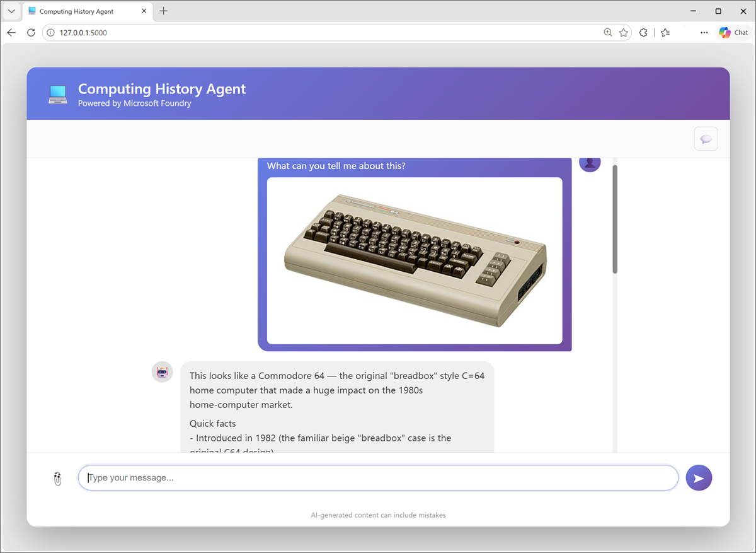Click the paperclip attach file icon

pos(57,479)
